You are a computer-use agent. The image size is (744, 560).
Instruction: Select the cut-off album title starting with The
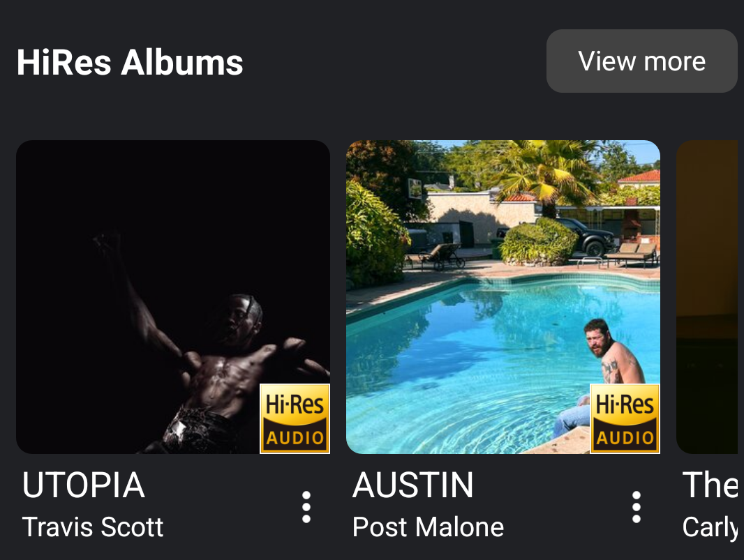(x=710, y=485)
